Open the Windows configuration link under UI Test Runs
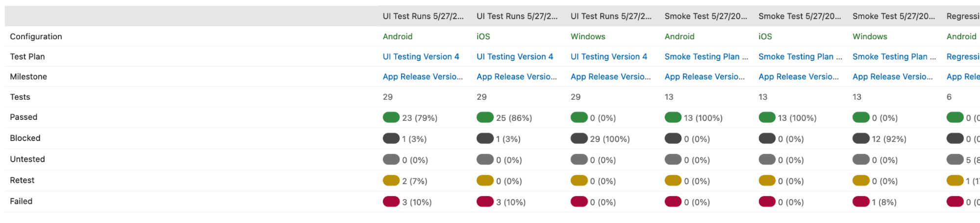Screen dimensions: 980x223 pos(587,36)
